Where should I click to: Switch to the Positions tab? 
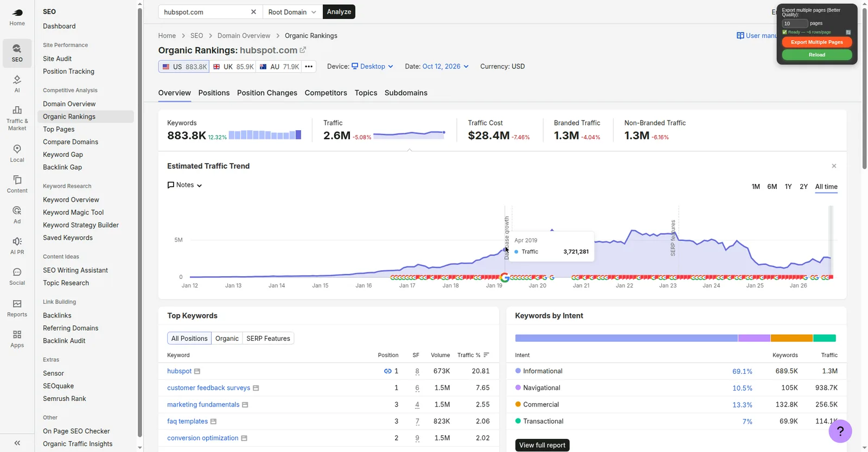214,93
